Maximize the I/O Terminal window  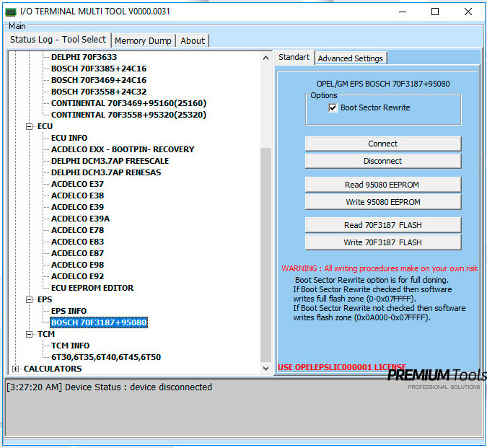coord(435,12)
